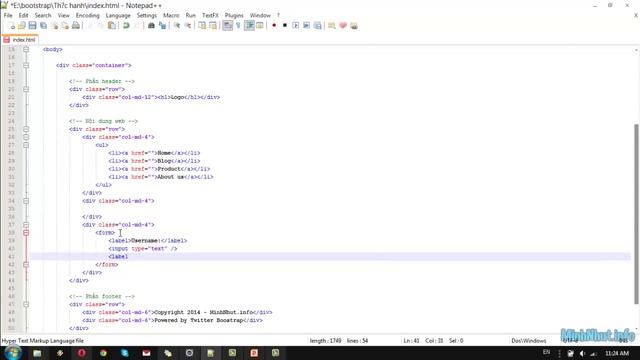This screenshot has width=640, height=360.
Task: Toggle macro recording with the red dot
Action: [x=274, y=26]
